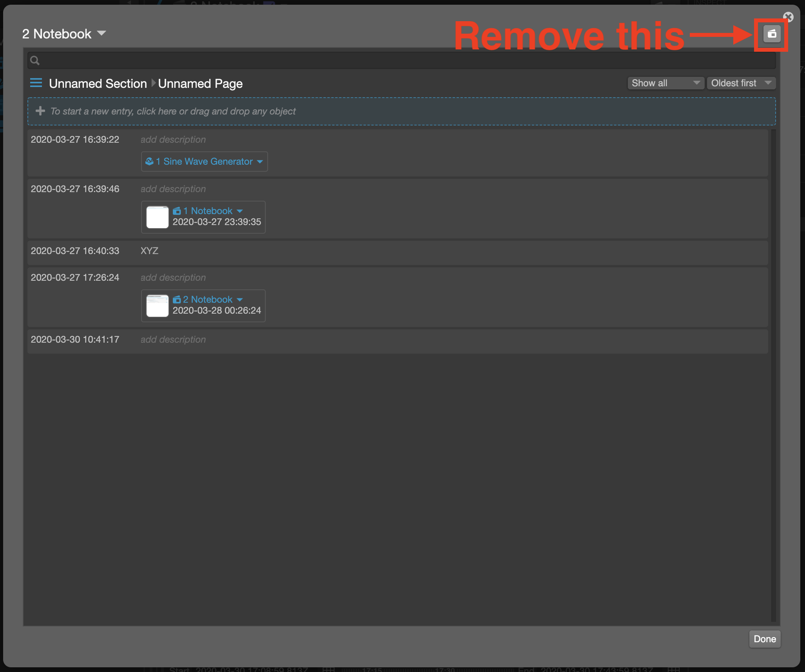The height and width of the screenshot is (672, 805).
Task: Close the notebook dialog with the X icon
Action: pyautogui.click(x=789, y=17)
